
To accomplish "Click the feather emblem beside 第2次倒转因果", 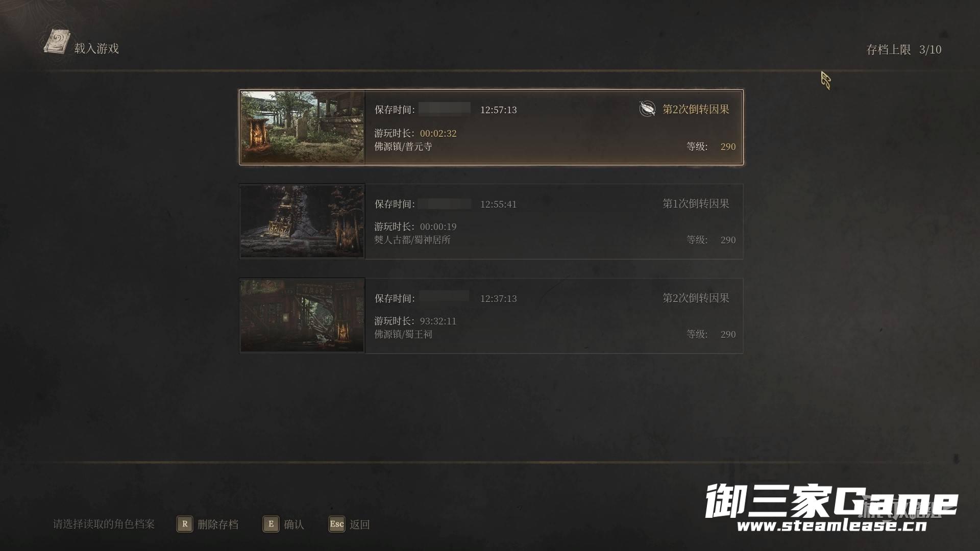I will 647,109.
